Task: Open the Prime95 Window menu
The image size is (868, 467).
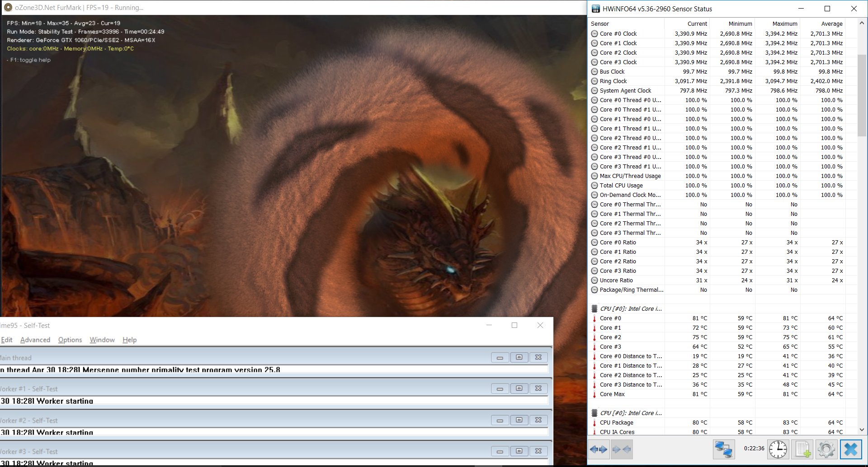Action: [x=102, y=340]
